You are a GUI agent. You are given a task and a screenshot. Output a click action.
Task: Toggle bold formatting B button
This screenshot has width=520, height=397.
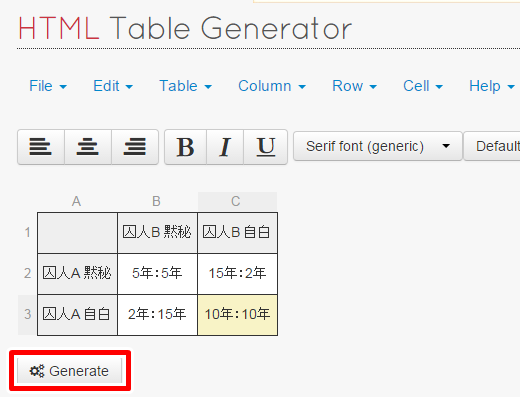(x=185, y=147)
